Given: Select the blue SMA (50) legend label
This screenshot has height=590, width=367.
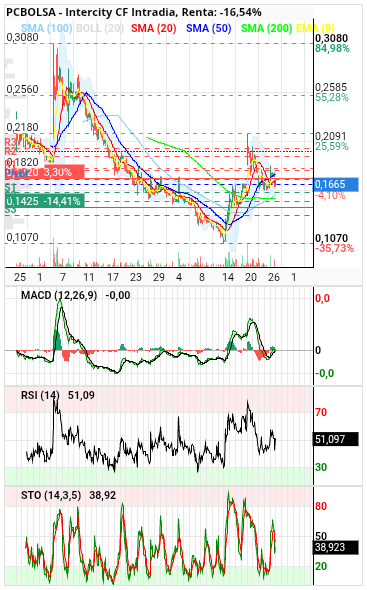Looking at the screenshot, I should (209, 28).
